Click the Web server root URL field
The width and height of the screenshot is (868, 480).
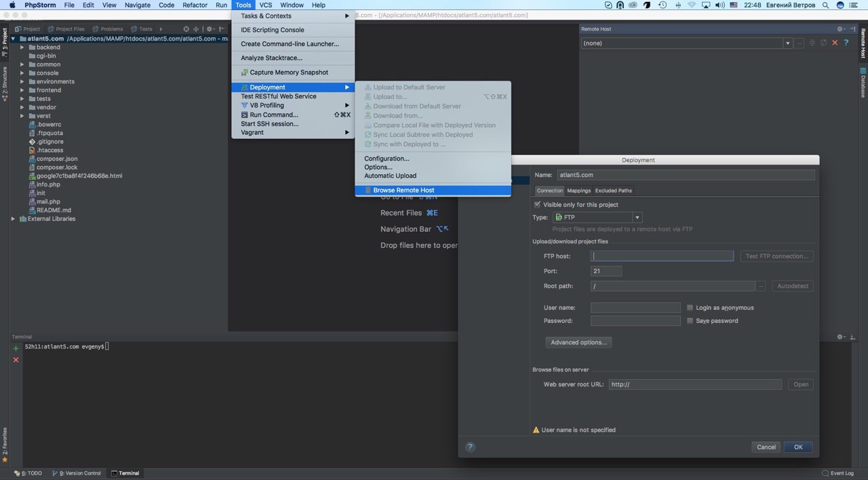click(x=695, y=384)
